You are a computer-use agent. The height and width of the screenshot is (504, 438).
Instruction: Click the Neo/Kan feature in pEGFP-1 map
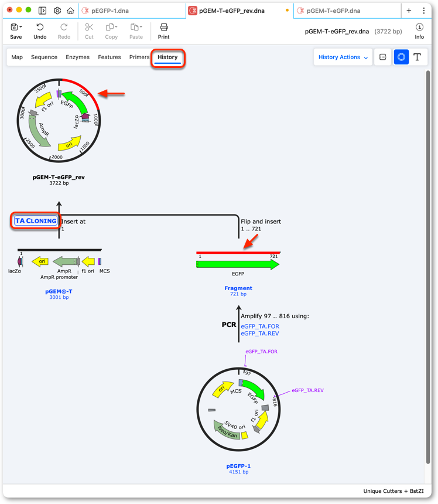click(227, 430)
